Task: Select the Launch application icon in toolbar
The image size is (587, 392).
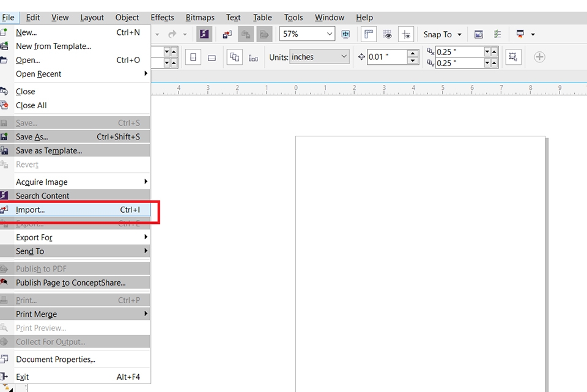Action: coord(520,34)
